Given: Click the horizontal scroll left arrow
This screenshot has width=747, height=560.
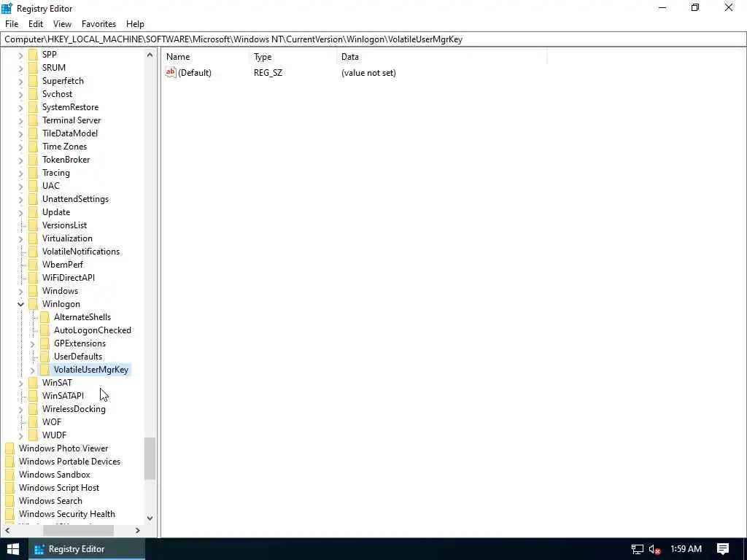Looking at the screenshot, I should coord(7,531).
